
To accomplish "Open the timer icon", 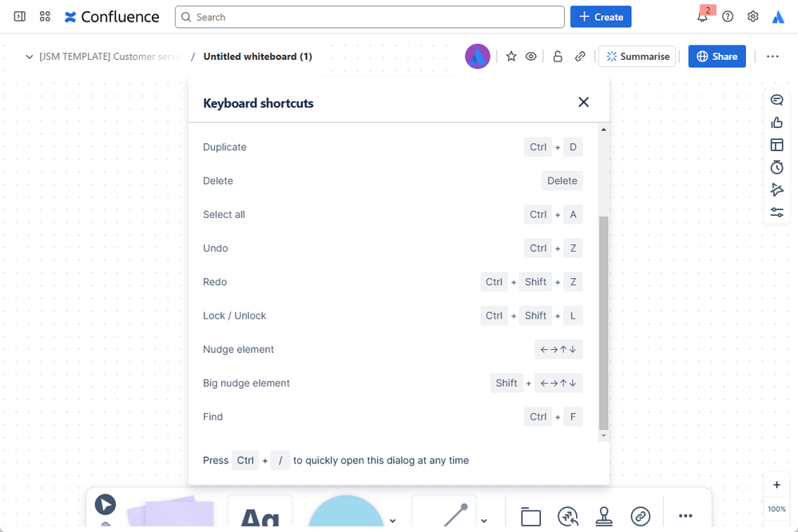I will coord(776,168).
